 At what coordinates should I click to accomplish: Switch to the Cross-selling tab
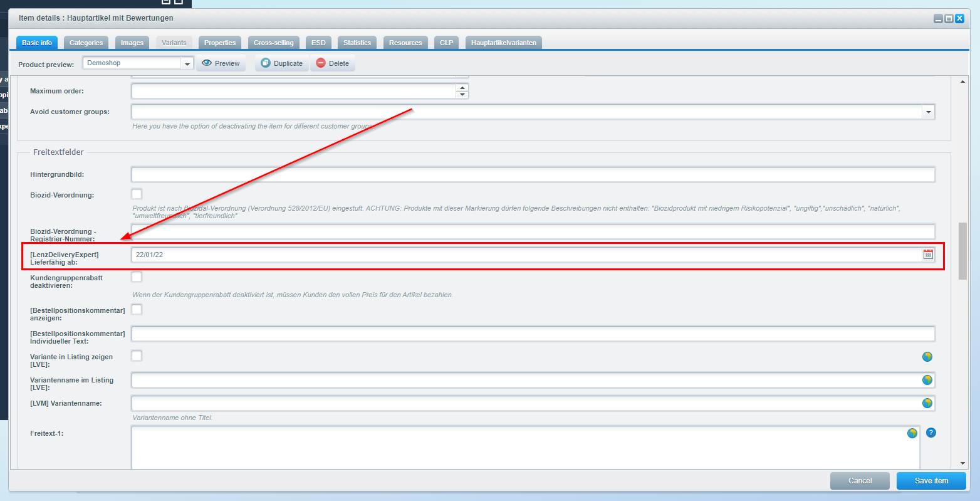(x=274, y=43)
